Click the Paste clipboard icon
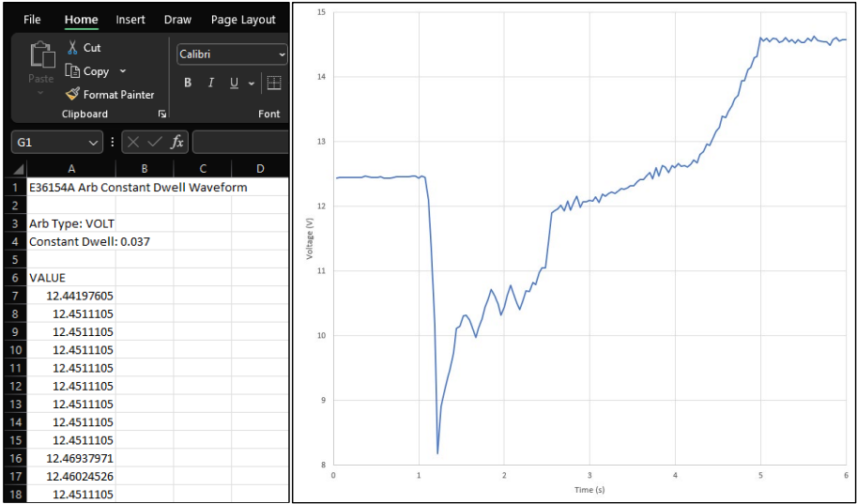857x504 pixels. point(41,54)
